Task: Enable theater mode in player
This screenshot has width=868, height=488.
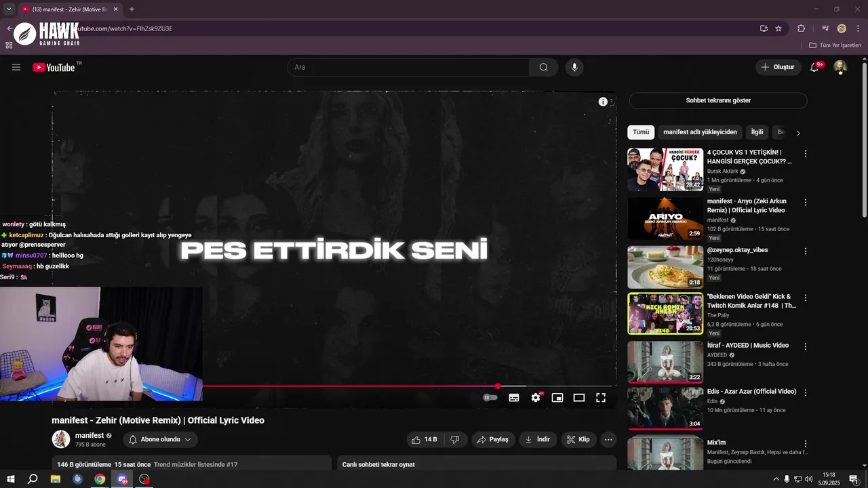Action: [579, 398]
